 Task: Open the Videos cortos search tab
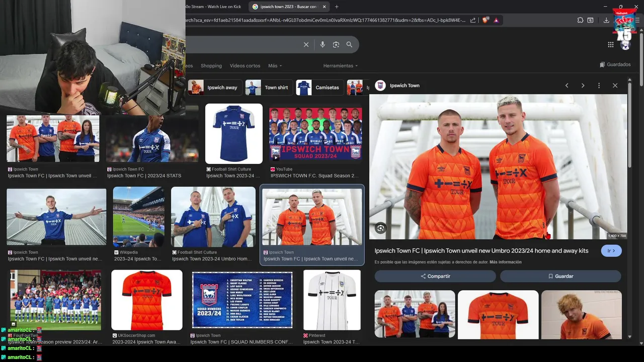click(x=245, y=66)
